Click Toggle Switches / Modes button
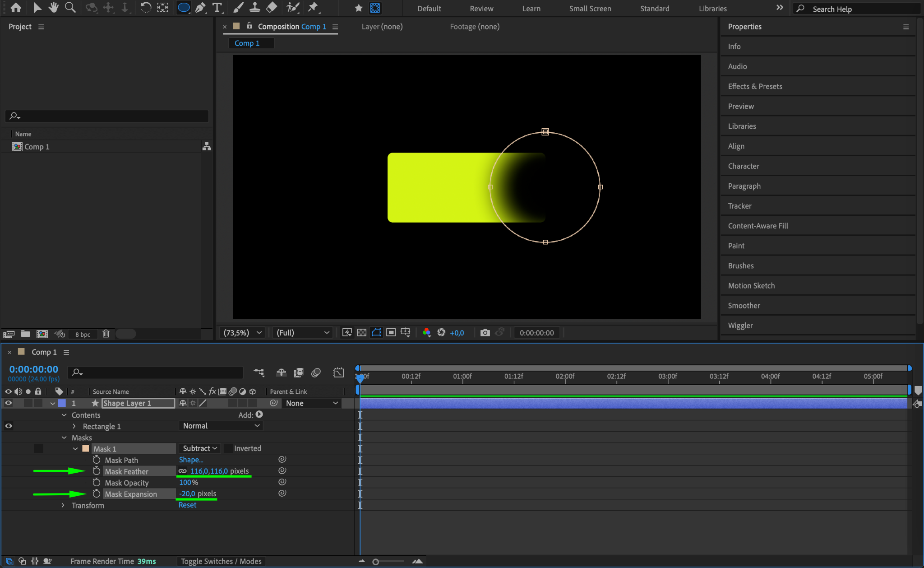The image size is (924, 568). [x=221, y=561]
